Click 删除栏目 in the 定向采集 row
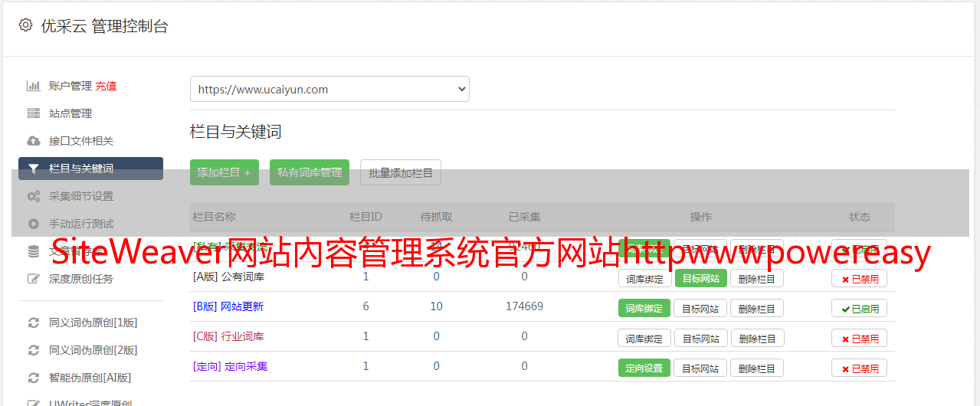 [757, 368]
